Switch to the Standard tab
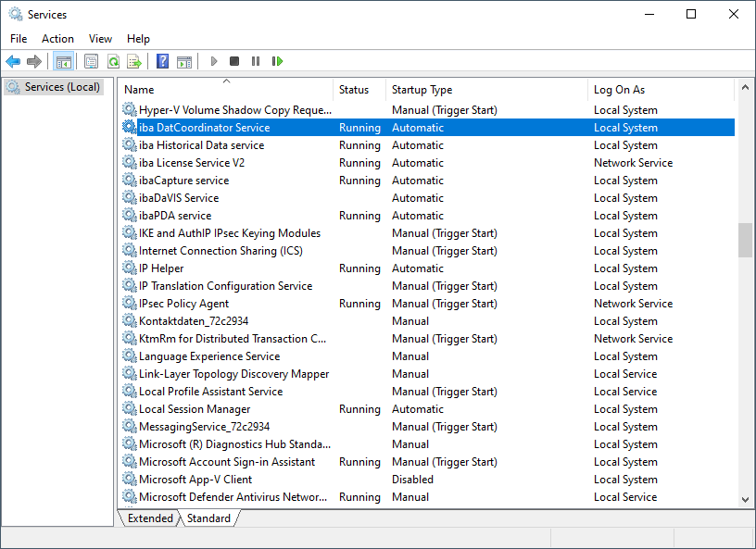The height and width of the screenshot is (549, 756). [208, 518]
